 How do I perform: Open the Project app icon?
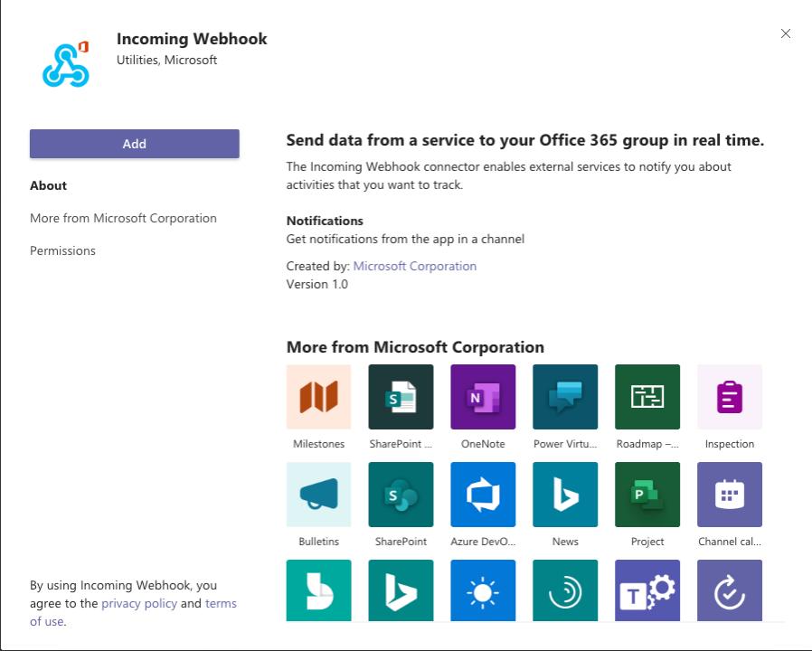pos(647,495)
